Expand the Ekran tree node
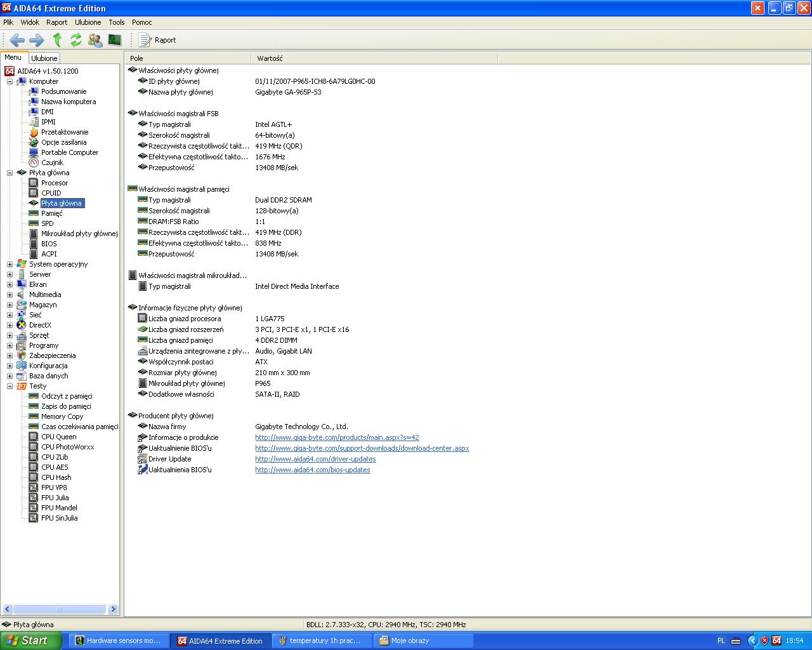The width and height of the screenshot is (812, 650). coord(10,284)
